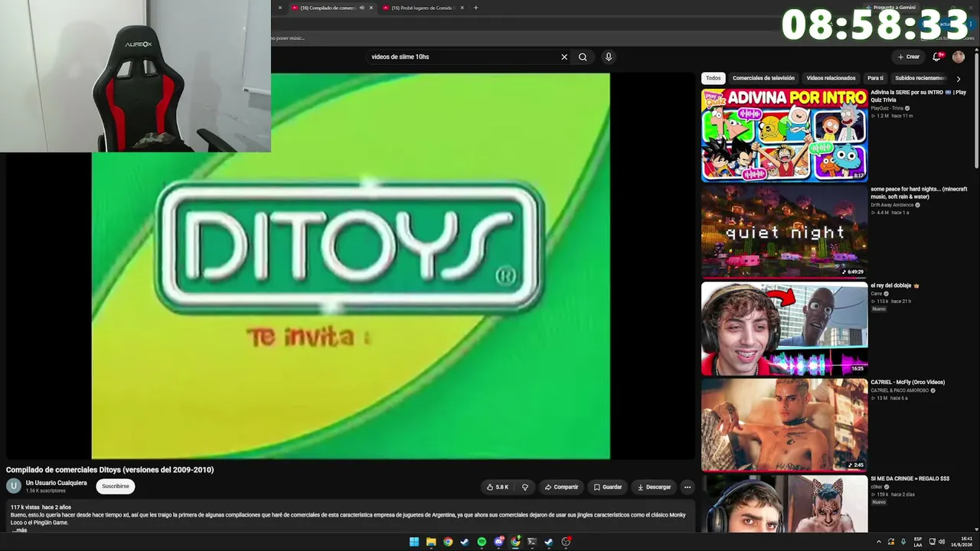980x551 pixels.
Task: Open the SI ME DA CRINGE video thumbnail
Action: point(785,504)
